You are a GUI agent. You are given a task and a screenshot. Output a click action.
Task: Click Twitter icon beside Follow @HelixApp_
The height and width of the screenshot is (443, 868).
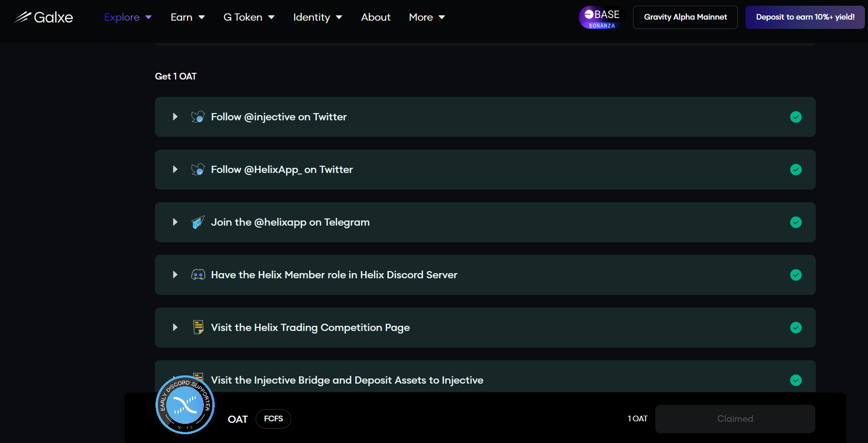198,169
